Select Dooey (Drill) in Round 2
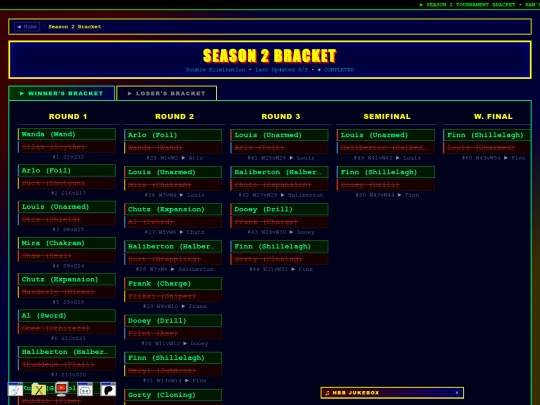This screenshot has height=405, width=540. [173, 321]
